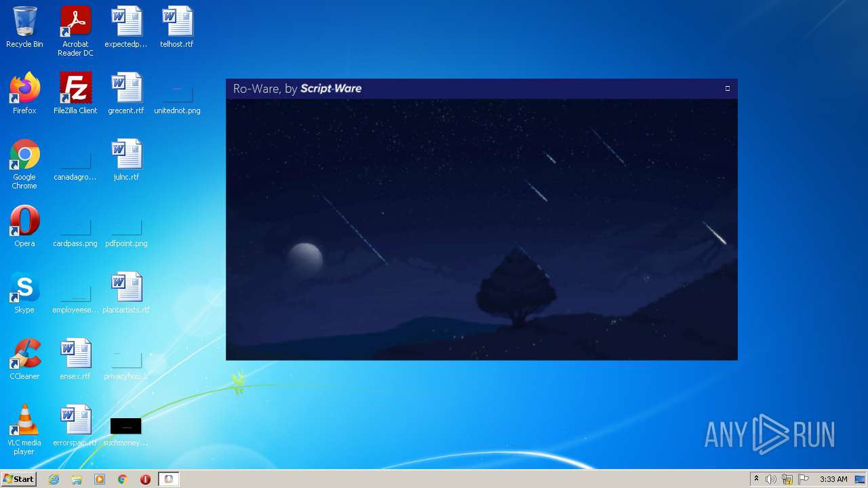
Task: Launch CCleaner desktop shortcut
Action: [24, 359]
